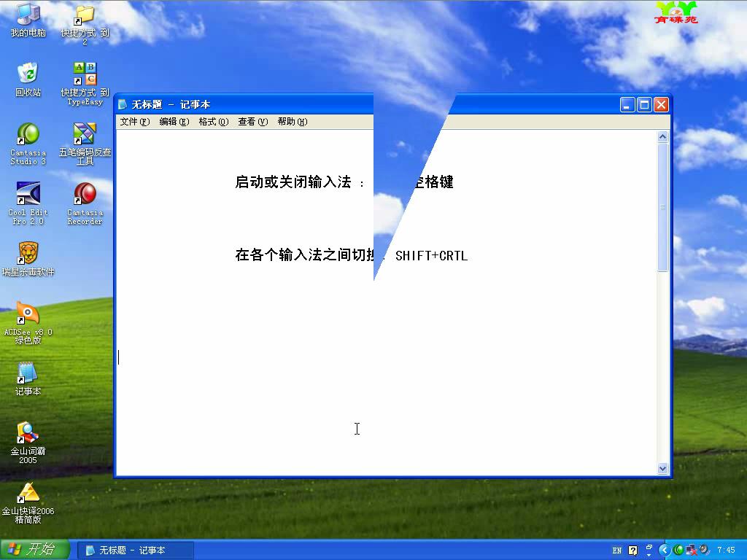Click scroll down arrow in Notepad scrollbar
This screenshot has height=560, width=747.
pos(662,469)
